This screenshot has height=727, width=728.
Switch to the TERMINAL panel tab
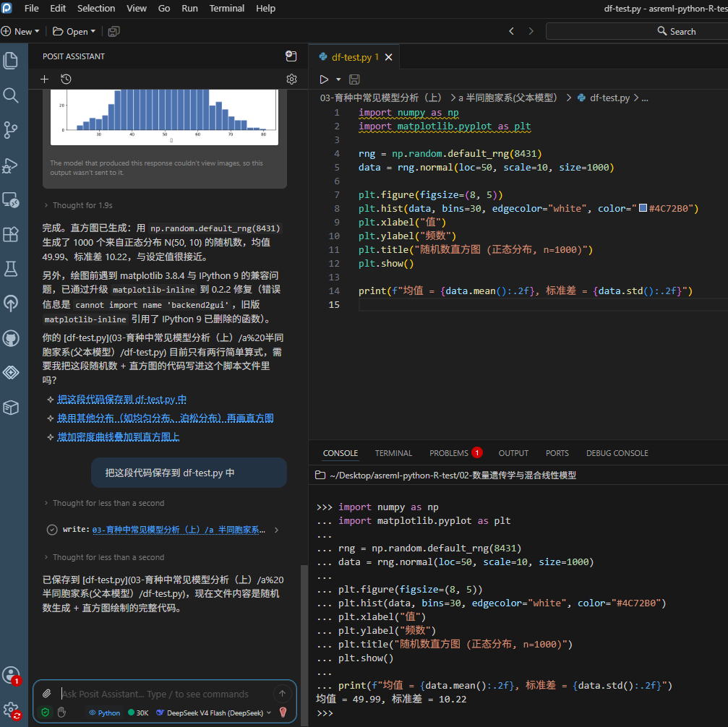(393, 453)
